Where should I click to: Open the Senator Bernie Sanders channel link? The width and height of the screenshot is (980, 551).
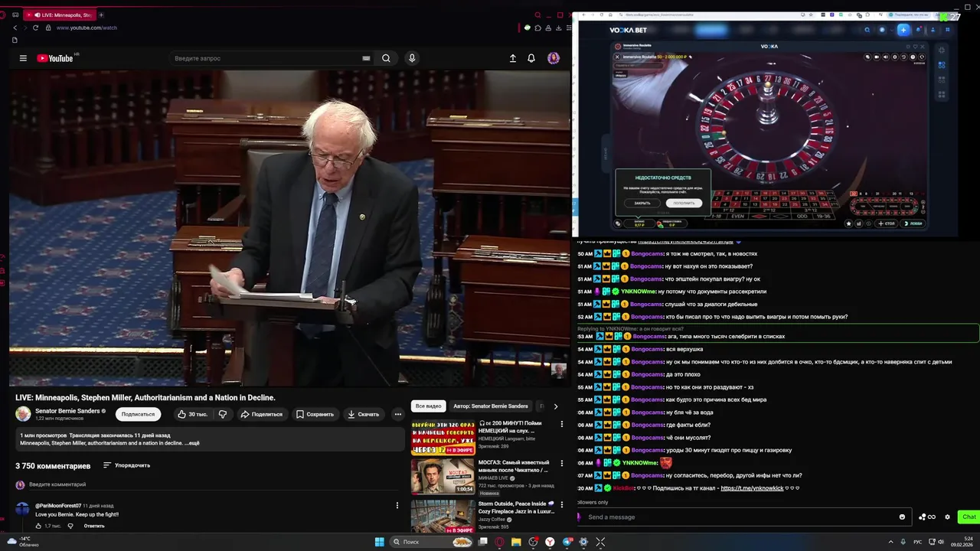click(67, 411)
